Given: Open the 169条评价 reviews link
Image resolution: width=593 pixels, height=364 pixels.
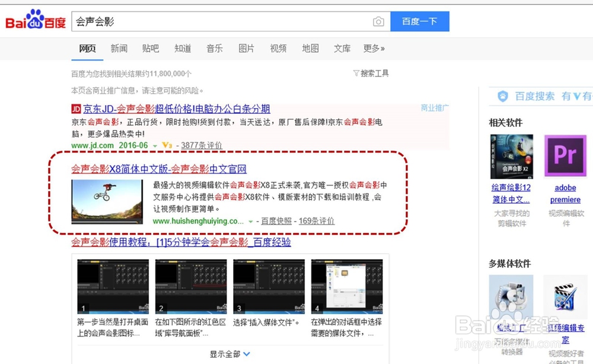Looking at the screenshot, I should [317, 221].
